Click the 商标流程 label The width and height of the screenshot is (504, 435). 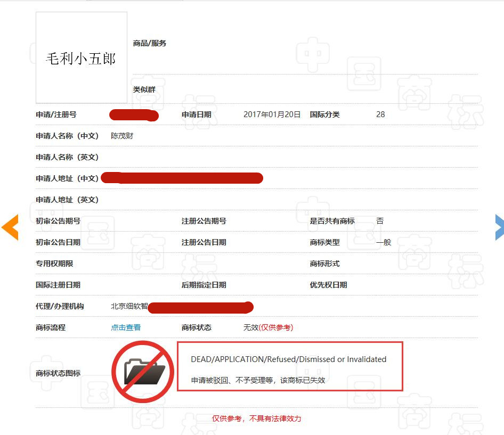coord(51,327)
